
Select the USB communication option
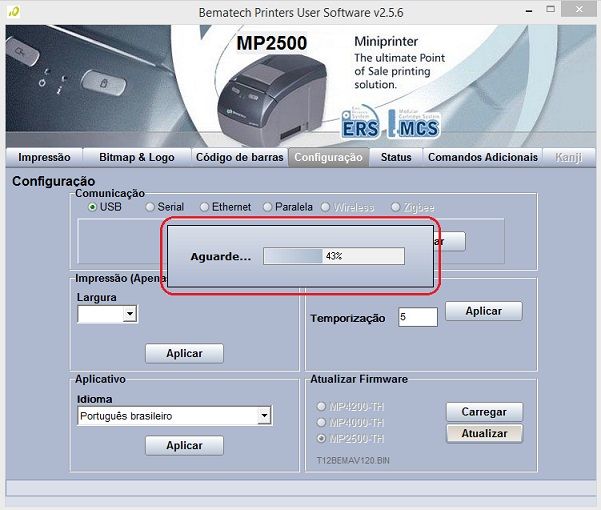(93, 207)
